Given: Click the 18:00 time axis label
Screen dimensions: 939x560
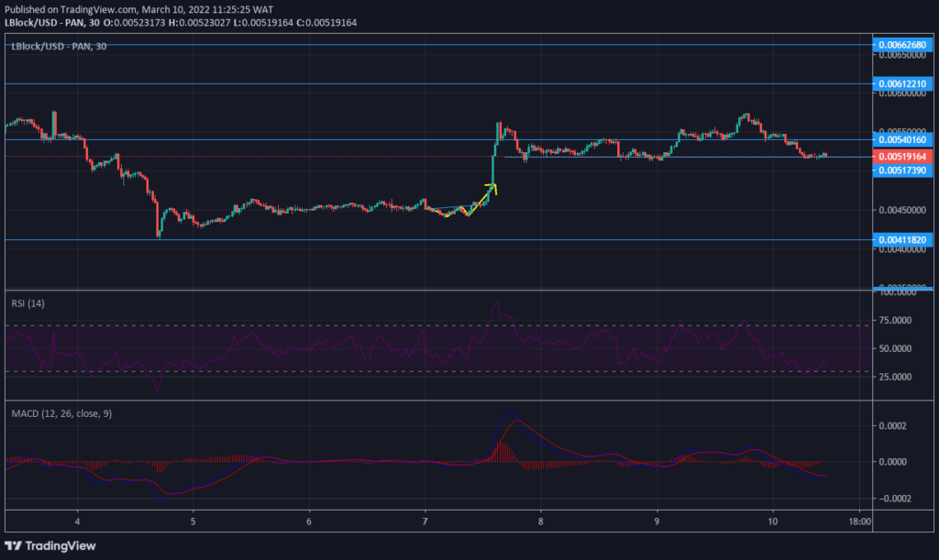Looking at the screenshot, I should click(860, 522).
